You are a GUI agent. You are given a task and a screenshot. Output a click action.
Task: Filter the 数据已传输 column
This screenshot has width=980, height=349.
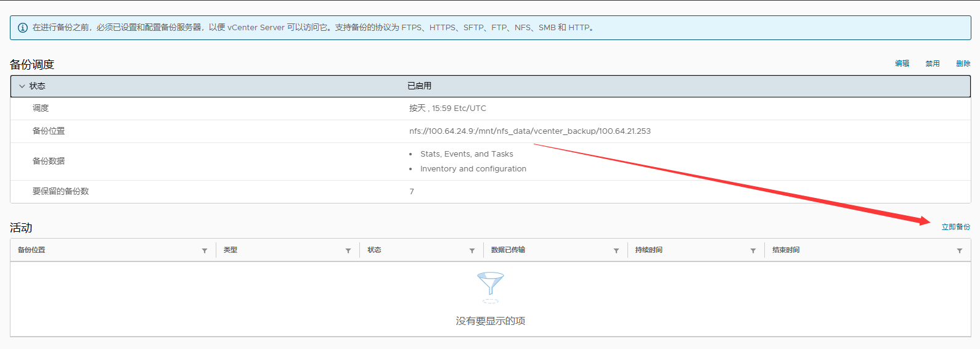pos(616,250)
